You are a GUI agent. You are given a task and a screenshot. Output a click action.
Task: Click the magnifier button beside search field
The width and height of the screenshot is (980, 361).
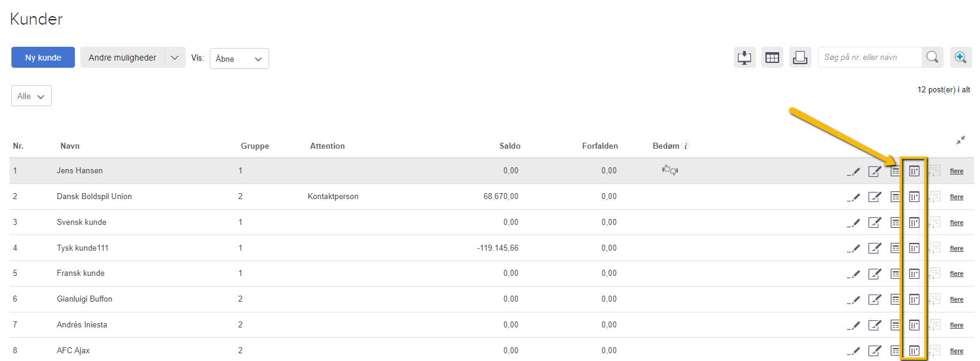click(933, 58)
